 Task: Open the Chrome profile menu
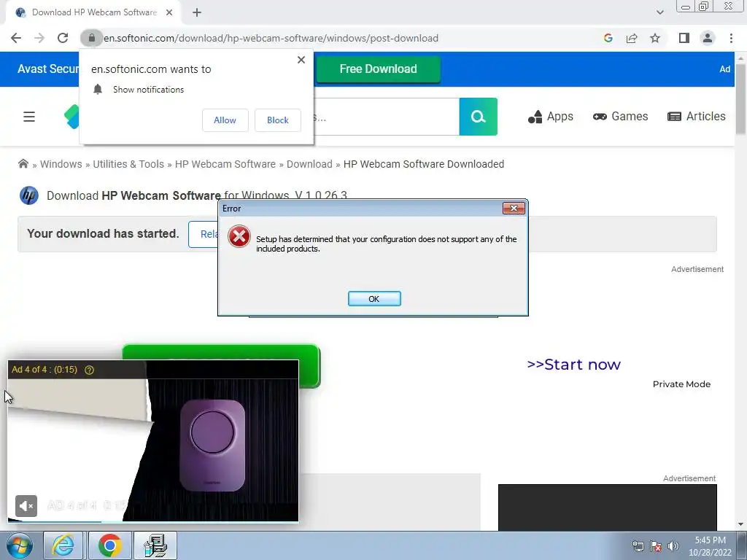coord(708,38)
